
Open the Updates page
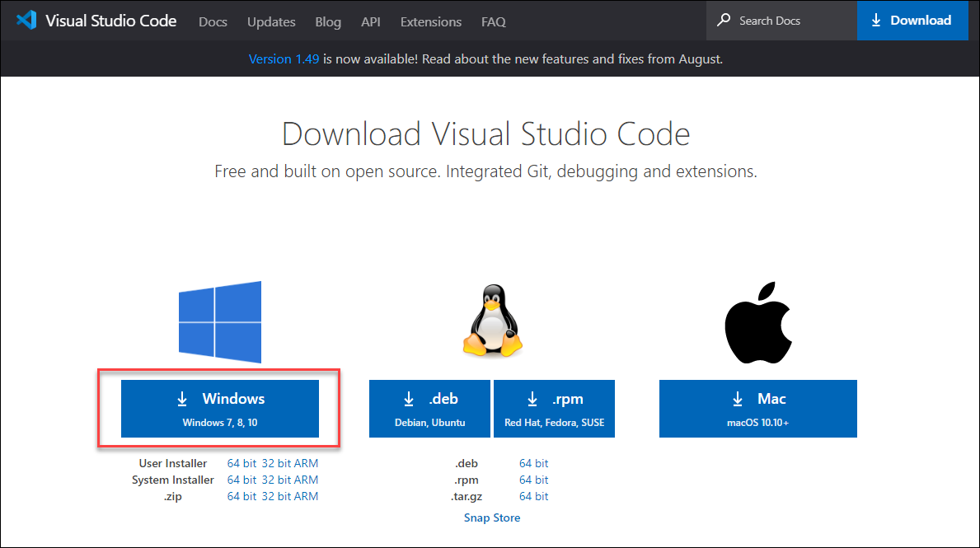tap(271, 22)
